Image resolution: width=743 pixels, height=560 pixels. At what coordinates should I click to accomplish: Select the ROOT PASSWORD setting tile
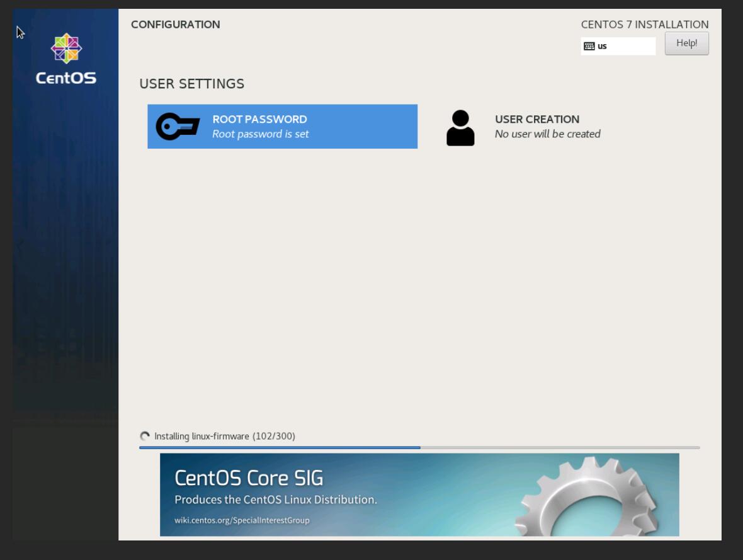283,127
